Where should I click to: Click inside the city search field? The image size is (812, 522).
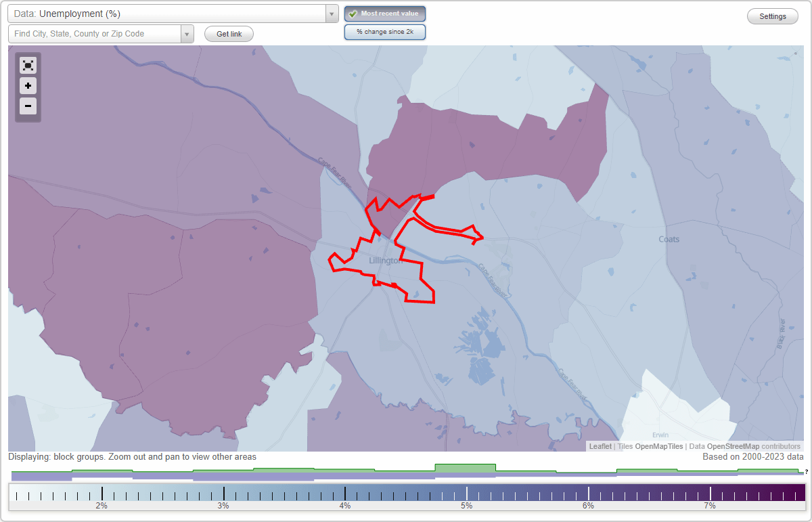95,33
